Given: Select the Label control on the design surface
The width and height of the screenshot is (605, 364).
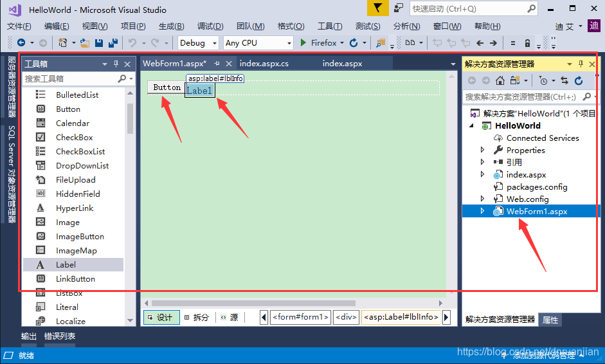Looking at the screenshot, I should click(199, 91).
